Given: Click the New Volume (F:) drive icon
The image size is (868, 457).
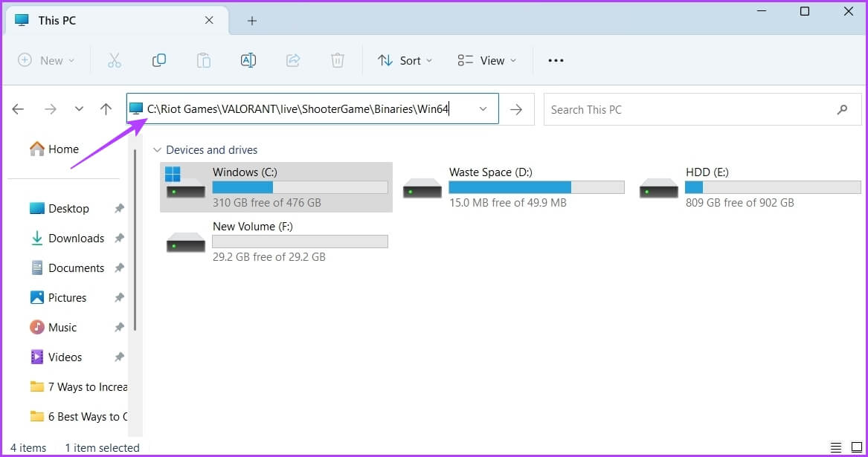Looking at the screenshot, I should coord(185,242).
